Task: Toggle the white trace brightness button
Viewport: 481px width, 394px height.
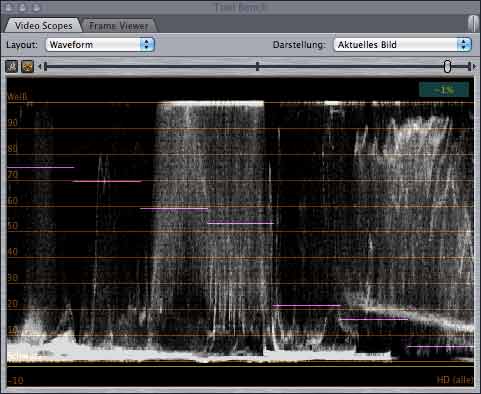Action: pyautogui.click(x=12, y=67)
